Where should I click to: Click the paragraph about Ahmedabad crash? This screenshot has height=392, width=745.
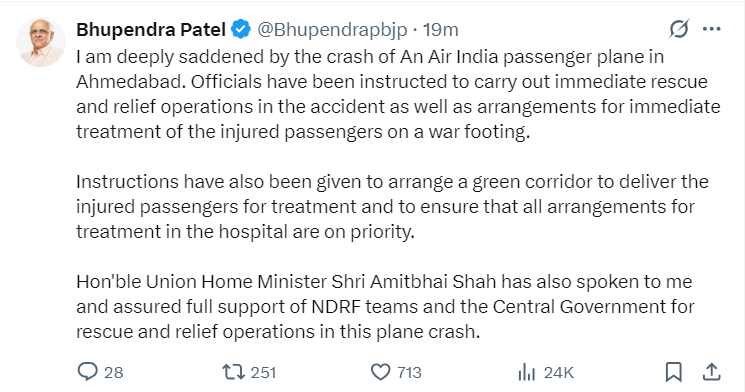pos(398,94)
